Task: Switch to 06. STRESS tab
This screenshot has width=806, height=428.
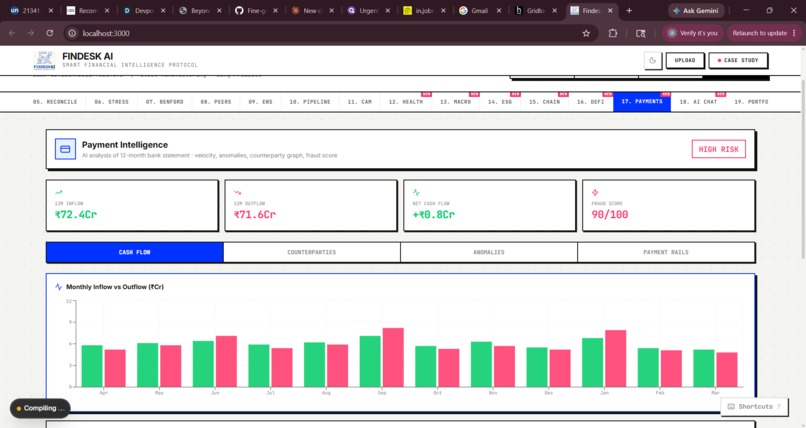Action: point(112,102)
